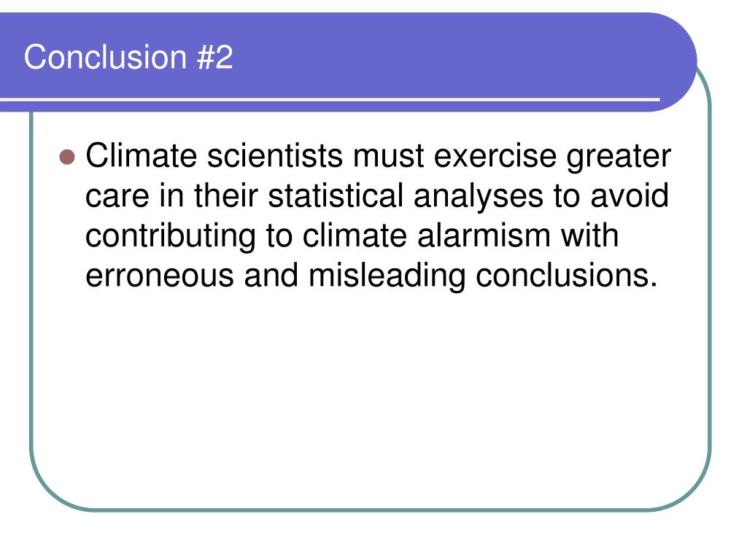This screenshot has width=747, height=560.
Task: Select the word "misleading" on last line
Action: click(387, 277)
